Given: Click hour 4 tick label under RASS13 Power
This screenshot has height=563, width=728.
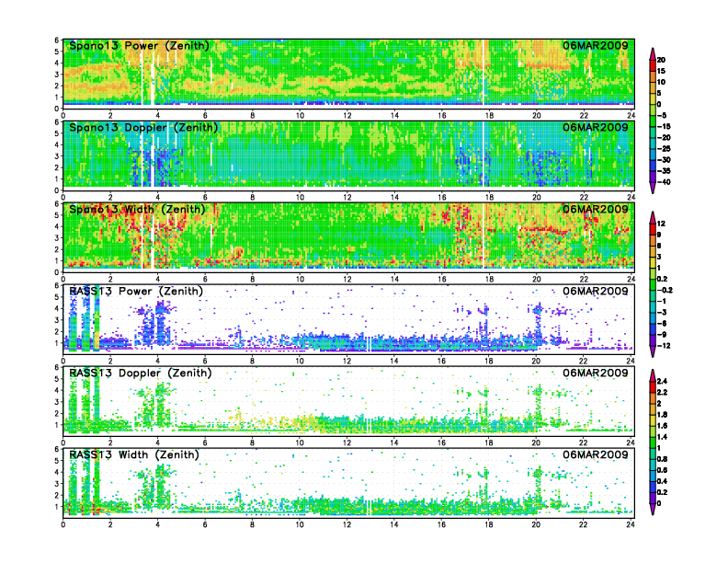Looking at the screenshot, I should (x=158, y=361).
